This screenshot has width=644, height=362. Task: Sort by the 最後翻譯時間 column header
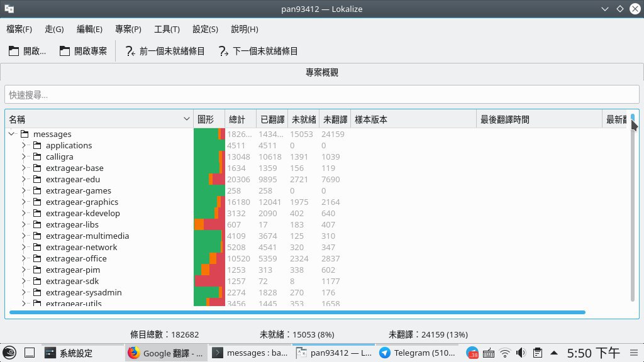point(539,119)
